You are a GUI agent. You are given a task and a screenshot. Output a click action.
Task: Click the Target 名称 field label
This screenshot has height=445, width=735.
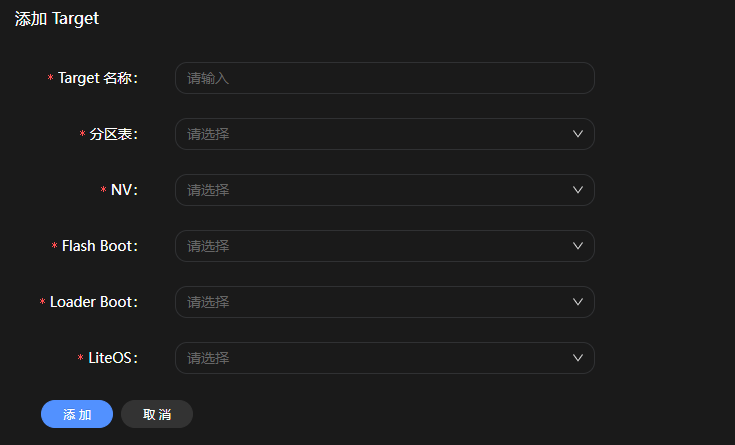coord(97,78)
